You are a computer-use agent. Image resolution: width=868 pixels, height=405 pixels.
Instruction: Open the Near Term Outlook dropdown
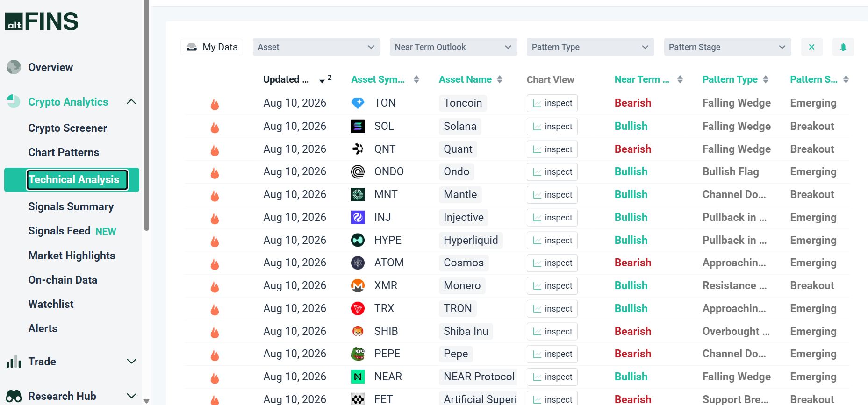[453, 47]
